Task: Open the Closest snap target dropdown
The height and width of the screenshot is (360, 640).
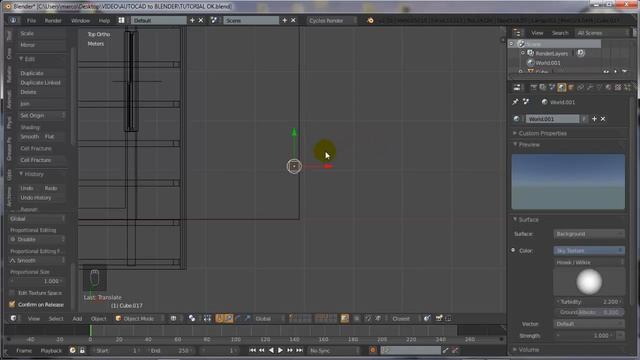Action: pos(404,318)
